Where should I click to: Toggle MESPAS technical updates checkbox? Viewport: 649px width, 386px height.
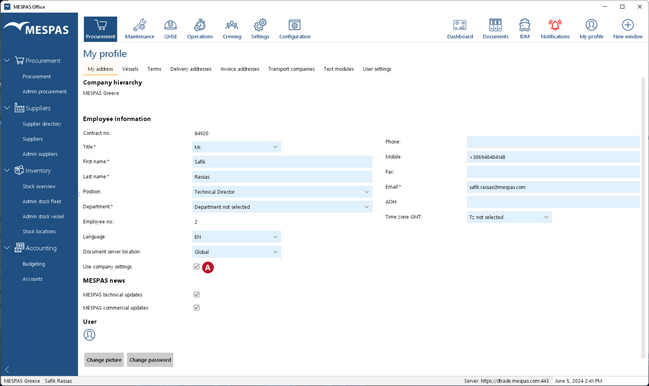197,295
